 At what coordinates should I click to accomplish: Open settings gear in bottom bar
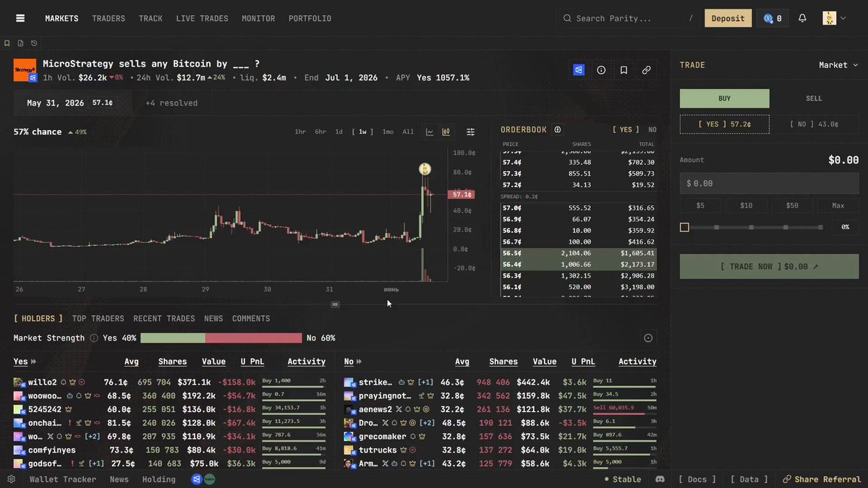[x=11, y=479]
